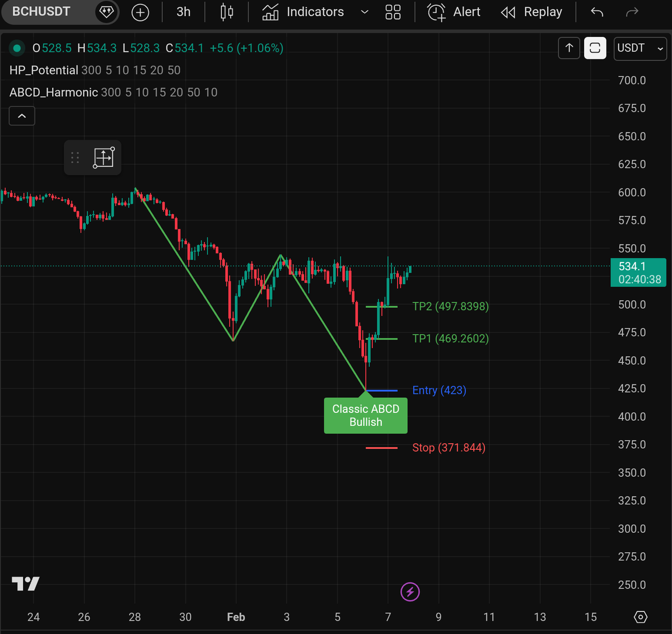The image size is (672, 634).
Task: Open the chart settings hexagon gear icon
Action: pyautogui.click(x=640, y=617)
